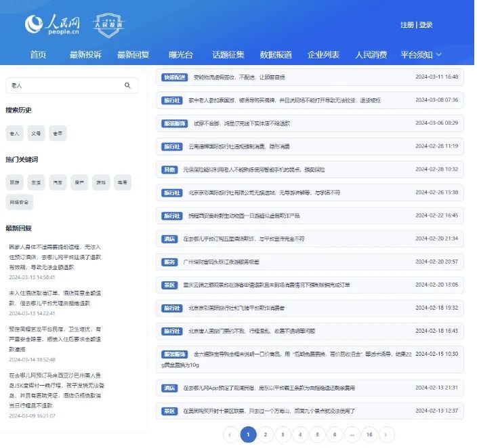Go to page 5 of results
This screenshot has height=448, width=479.
coord(317,434)
